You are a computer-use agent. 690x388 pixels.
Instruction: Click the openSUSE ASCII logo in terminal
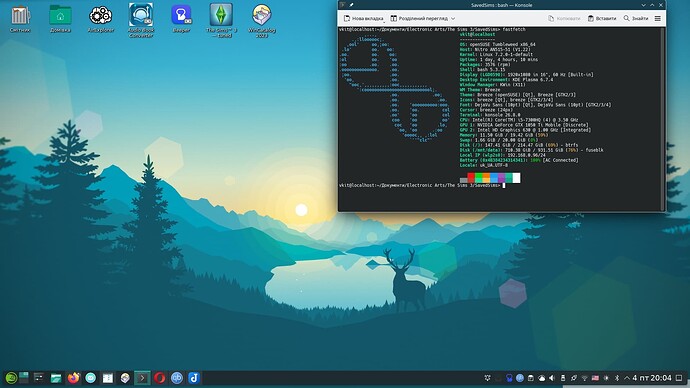pos(395,88)
